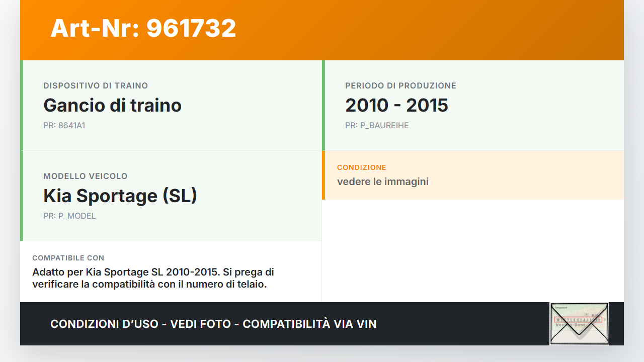Click the PR: 8641A1 code

(x=64, y=126)
